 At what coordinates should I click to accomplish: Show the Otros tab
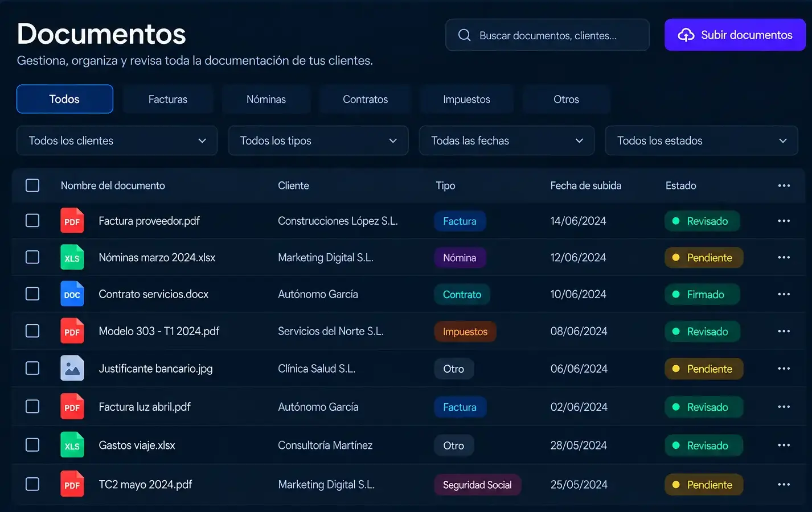567,99
